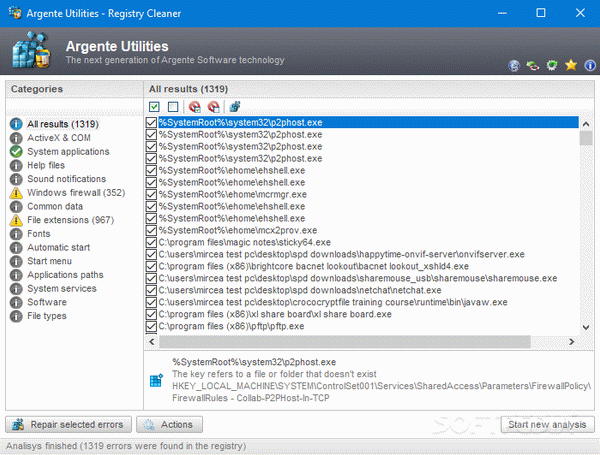Click Repair selected errors button
Image resolution: width=600 pixels, height=455 pixels.
(x=68, y=424)
